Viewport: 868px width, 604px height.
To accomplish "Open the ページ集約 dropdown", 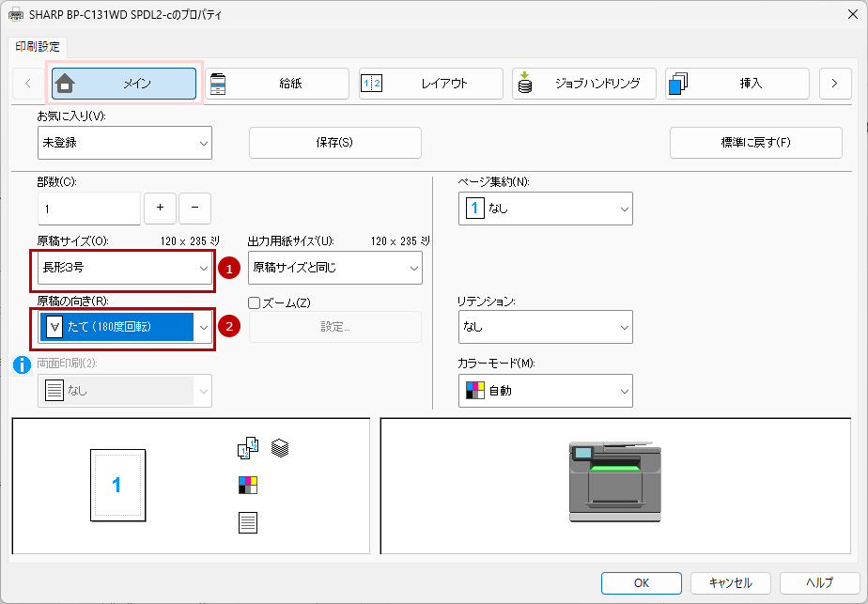I will (545, 209).
